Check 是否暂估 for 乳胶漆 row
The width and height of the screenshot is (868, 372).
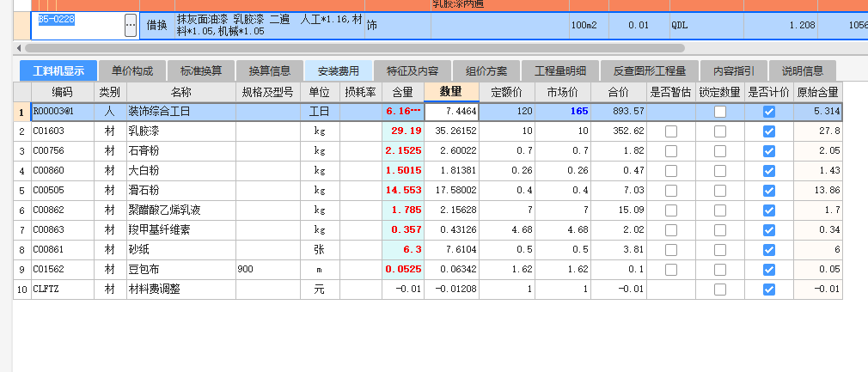[670, 131]
